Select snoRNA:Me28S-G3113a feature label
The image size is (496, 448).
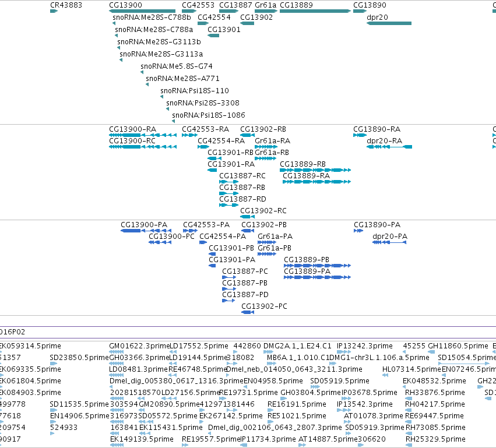[x=161, y=54]
